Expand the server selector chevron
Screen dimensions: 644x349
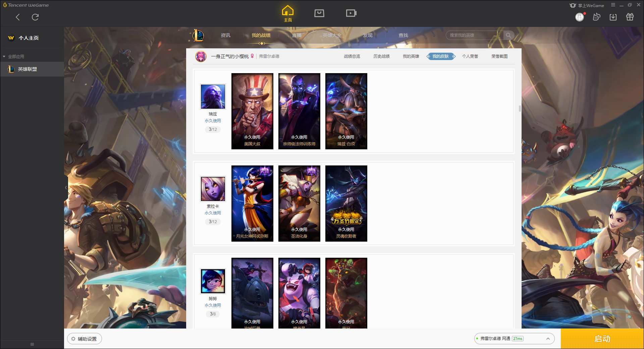click(548, 339)
